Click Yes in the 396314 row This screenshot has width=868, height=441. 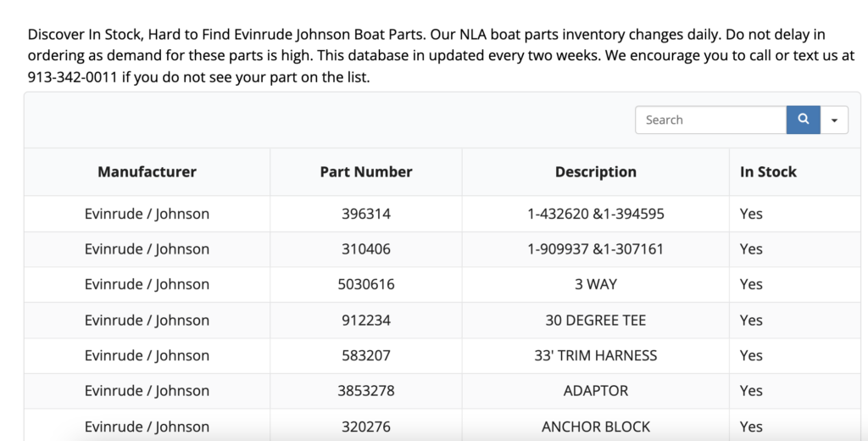click(x=751, y=214)
